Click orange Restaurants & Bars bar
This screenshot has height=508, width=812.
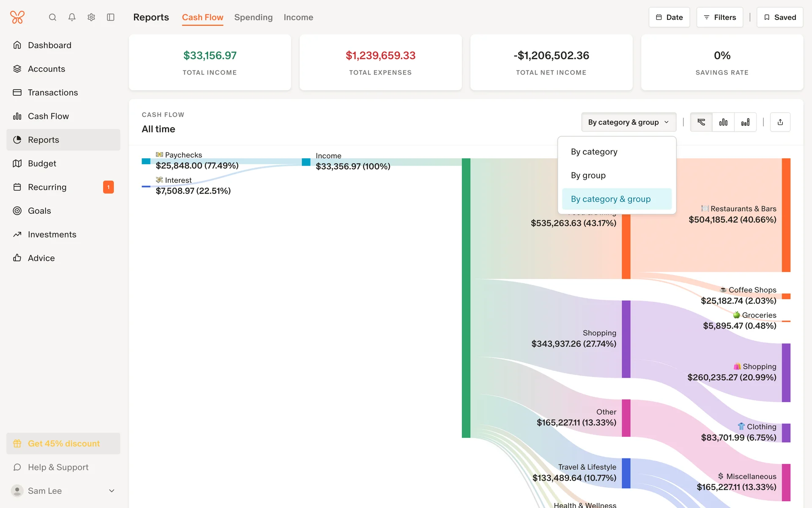[786, 215]
